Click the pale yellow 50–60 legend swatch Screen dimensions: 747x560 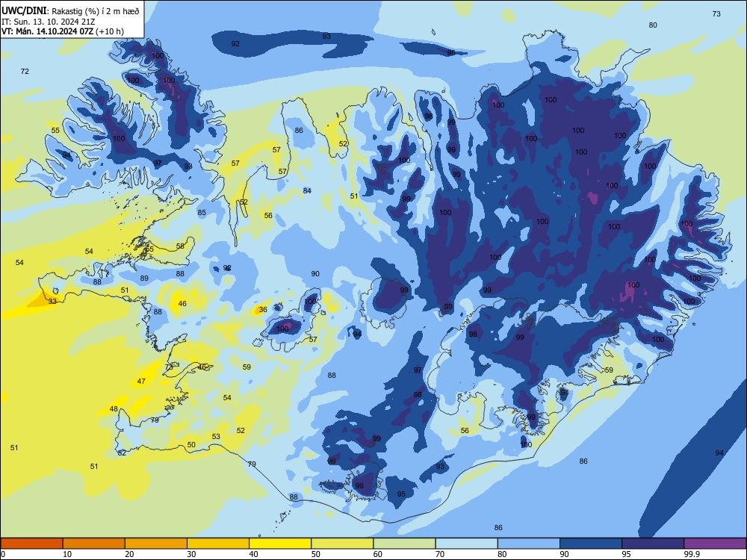pos(342,544)
